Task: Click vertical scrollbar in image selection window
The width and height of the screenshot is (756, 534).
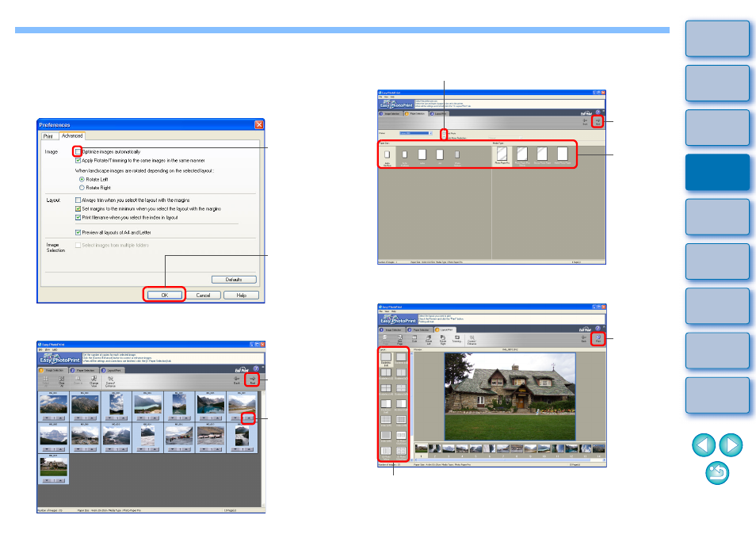Action: coord(263,448)
